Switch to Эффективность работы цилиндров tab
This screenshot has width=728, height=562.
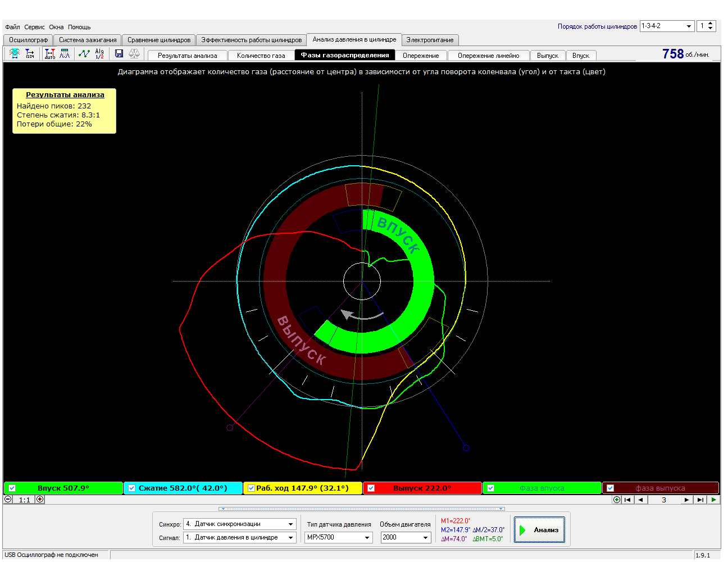(x=252, y=40)
